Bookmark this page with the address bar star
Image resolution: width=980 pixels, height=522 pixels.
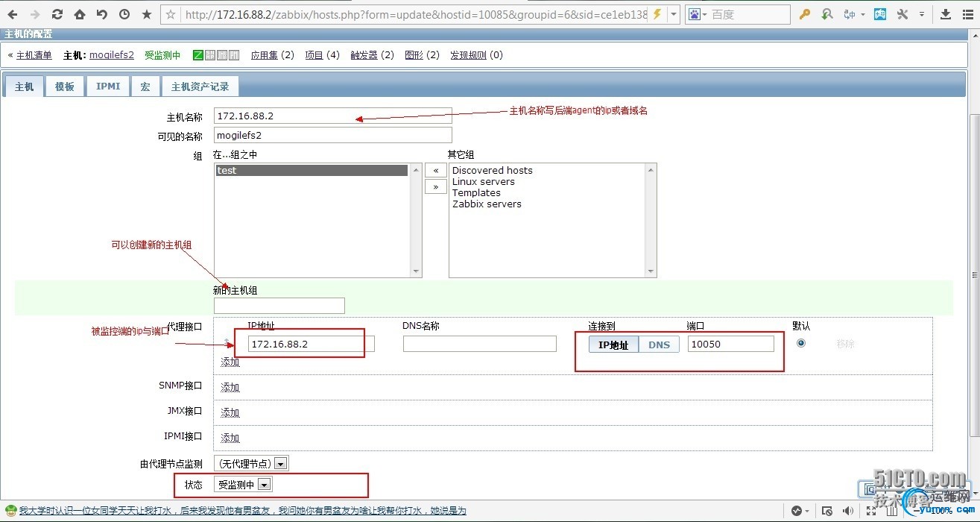click(171, 14)
